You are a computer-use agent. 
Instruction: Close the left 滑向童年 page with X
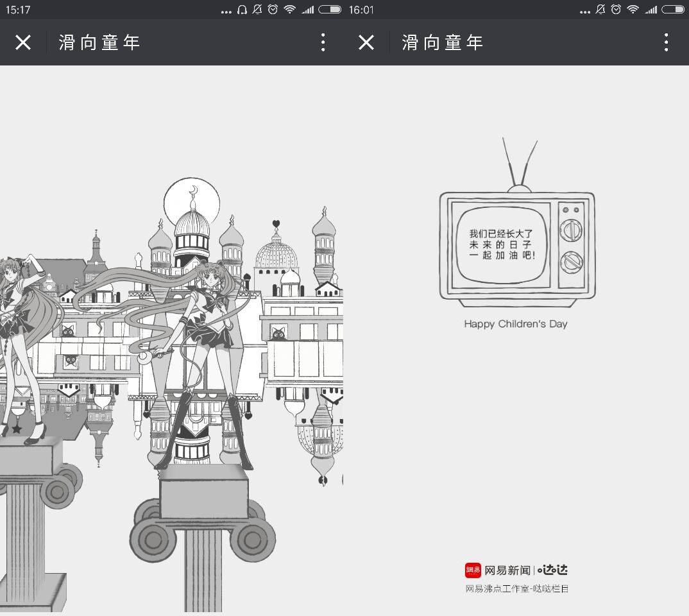point(23,42)
